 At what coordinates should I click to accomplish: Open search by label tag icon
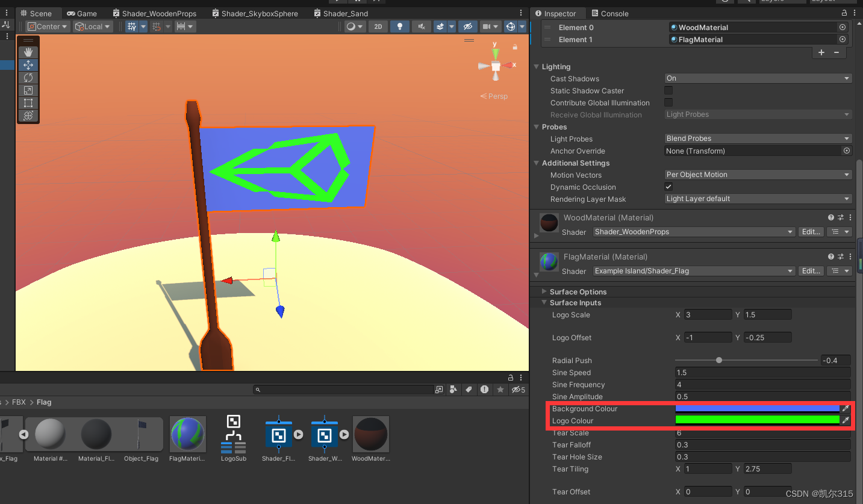pyautogui.click(x=469, y=390)
